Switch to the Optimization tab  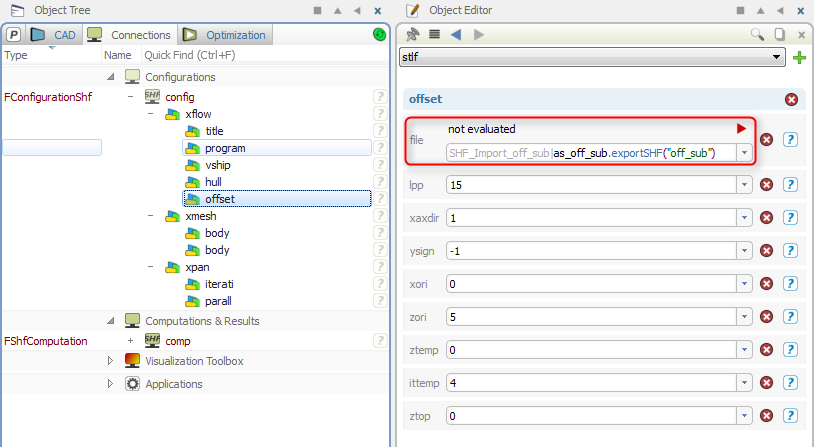click(x=225, y=35)
